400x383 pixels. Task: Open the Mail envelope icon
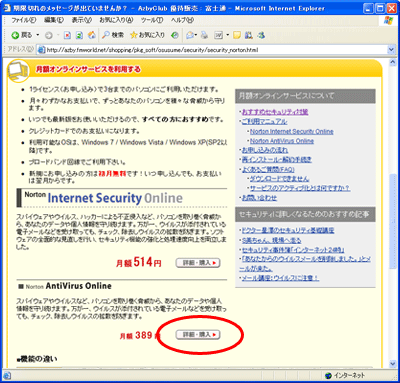(190, 35)
